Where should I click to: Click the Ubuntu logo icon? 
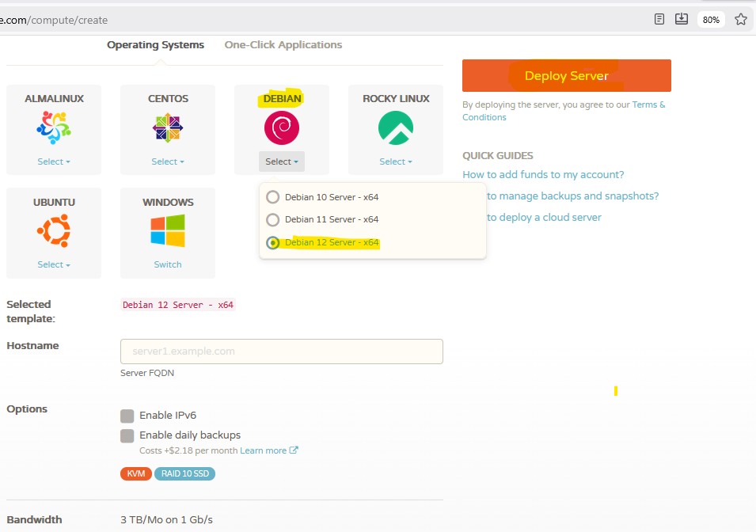tap(54, 231)
